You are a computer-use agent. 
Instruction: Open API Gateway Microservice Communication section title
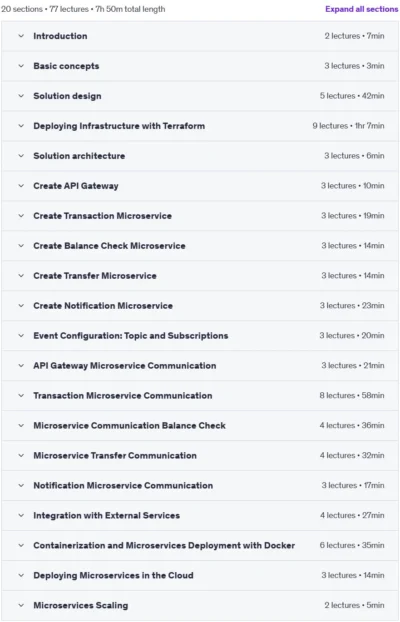[x=125, y=366]
